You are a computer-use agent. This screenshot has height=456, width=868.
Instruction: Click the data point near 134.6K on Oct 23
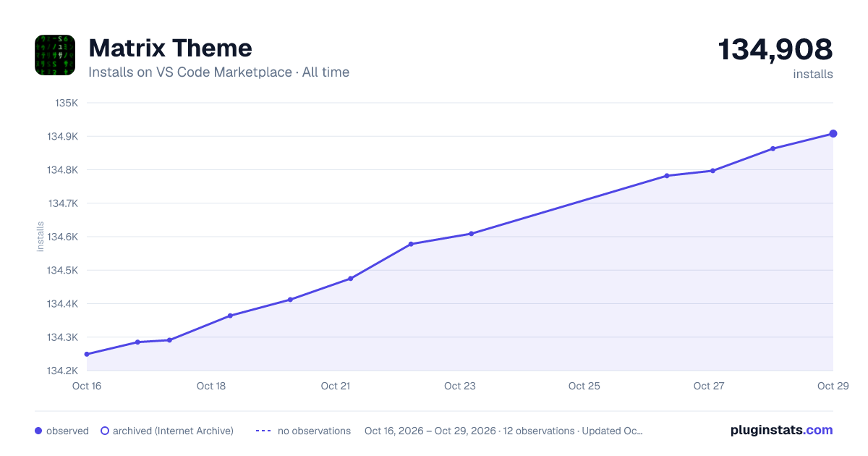(471, 234)
